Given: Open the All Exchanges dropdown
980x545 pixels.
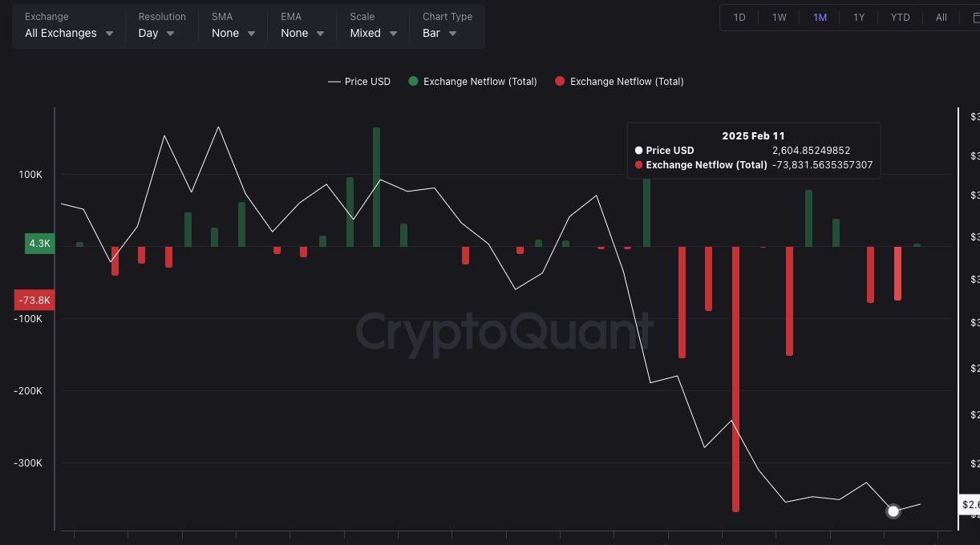Looking at the screenshot, I should tap(68, 33).
